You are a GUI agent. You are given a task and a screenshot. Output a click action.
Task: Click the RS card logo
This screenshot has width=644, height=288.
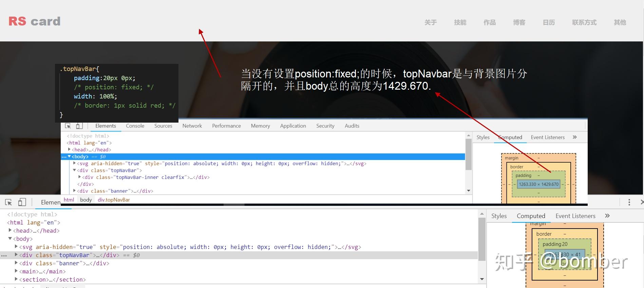click(35, 21)
